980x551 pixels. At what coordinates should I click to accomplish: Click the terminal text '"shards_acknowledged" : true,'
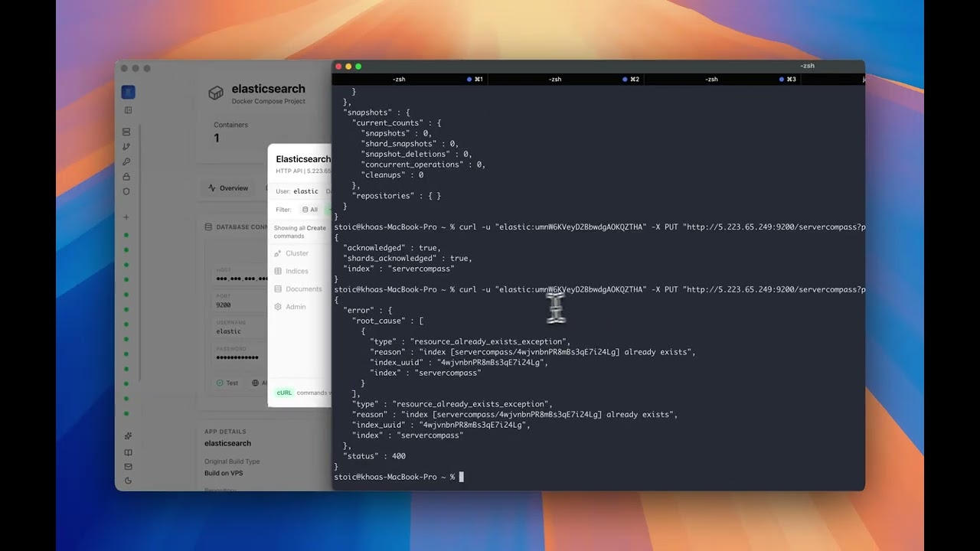(x=407, y=259)
